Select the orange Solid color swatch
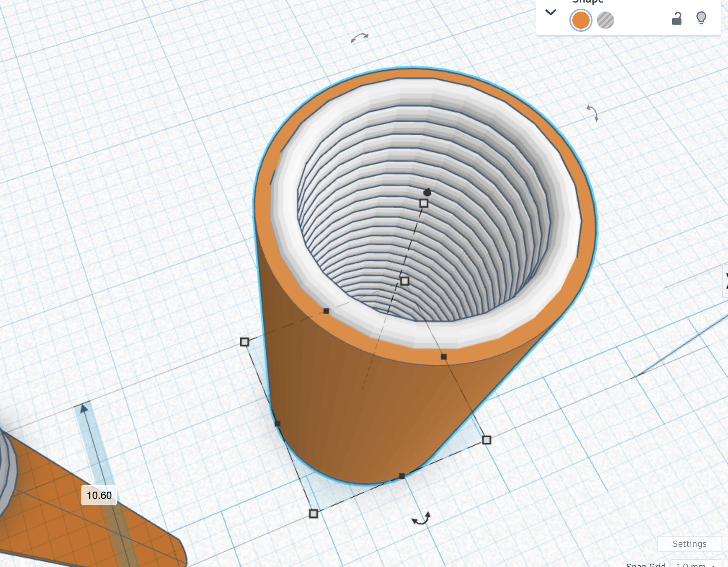 tap(581, 20)
